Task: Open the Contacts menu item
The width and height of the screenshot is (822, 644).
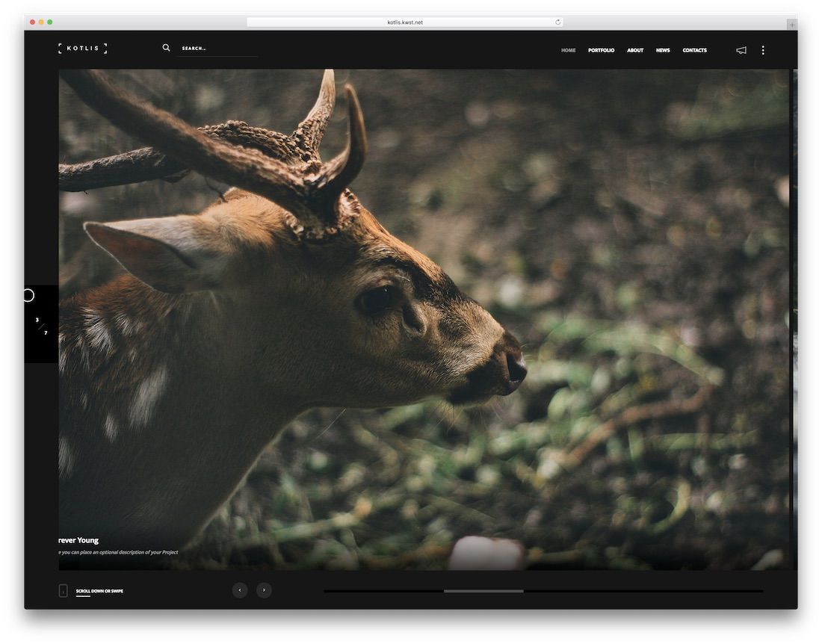Action: coord(695,50)
